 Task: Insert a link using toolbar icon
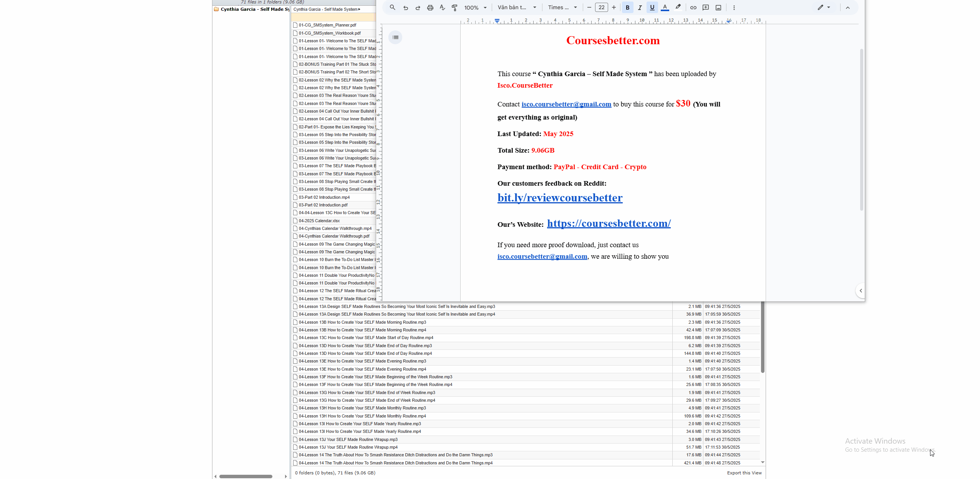pos(693,7)
